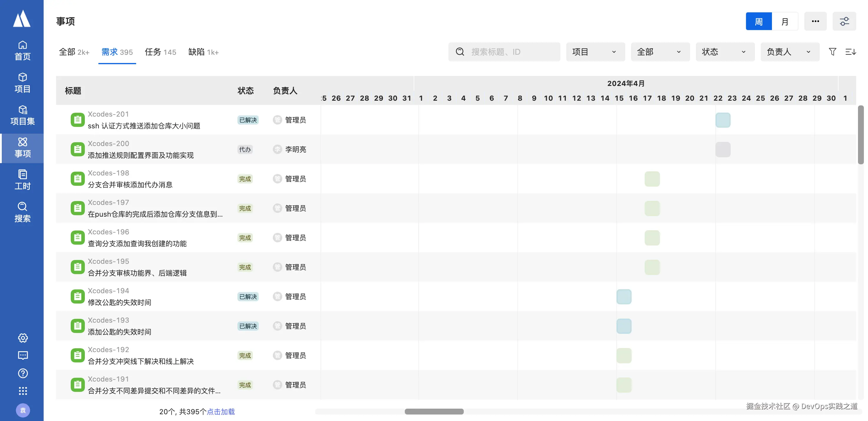
Task: Click the filter funnel icon
Action: [x=832, y=52]
